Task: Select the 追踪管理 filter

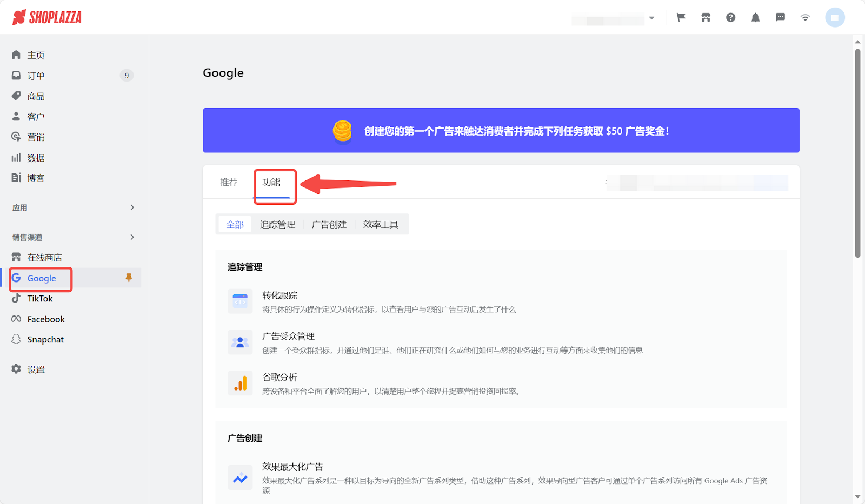Action: point(277,224)
